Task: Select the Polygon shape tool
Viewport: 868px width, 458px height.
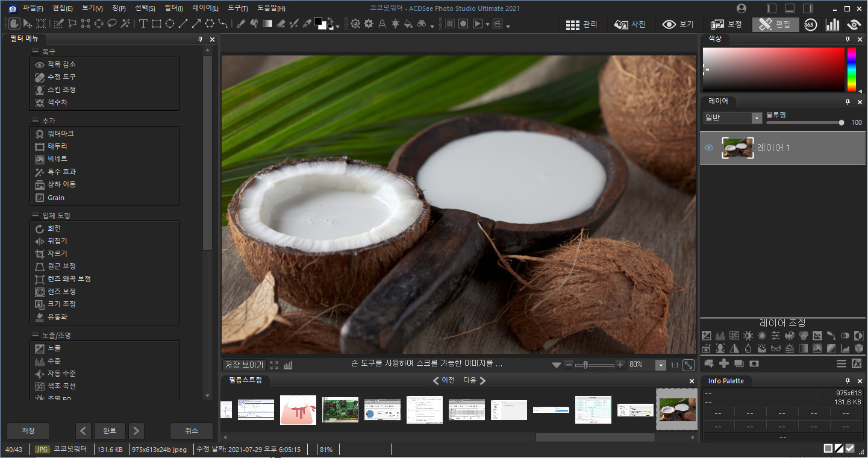Action: click(210, 24)
